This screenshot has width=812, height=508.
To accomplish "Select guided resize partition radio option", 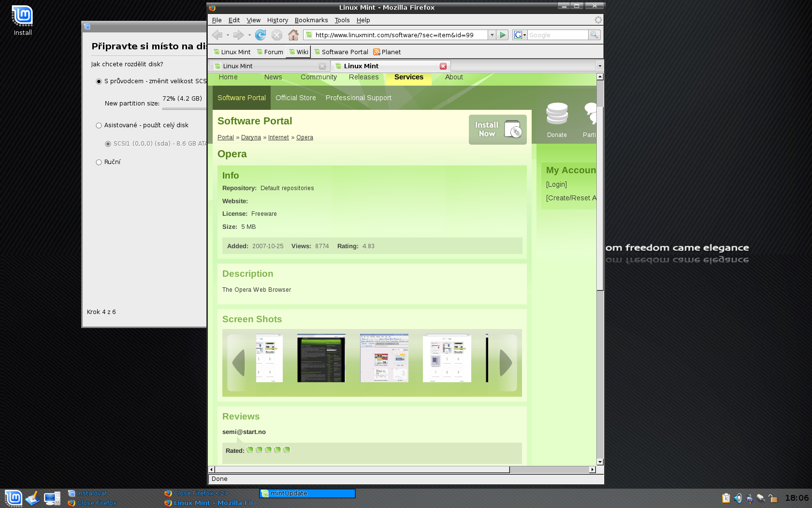I will [x=99, y=81].
